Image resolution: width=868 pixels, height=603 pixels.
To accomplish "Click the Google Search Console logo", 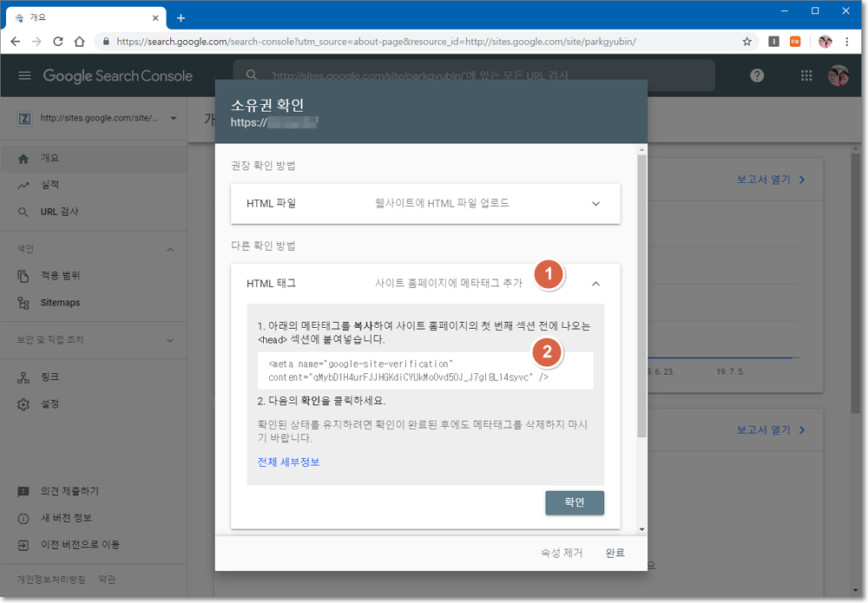I will [x=118, y=75].
